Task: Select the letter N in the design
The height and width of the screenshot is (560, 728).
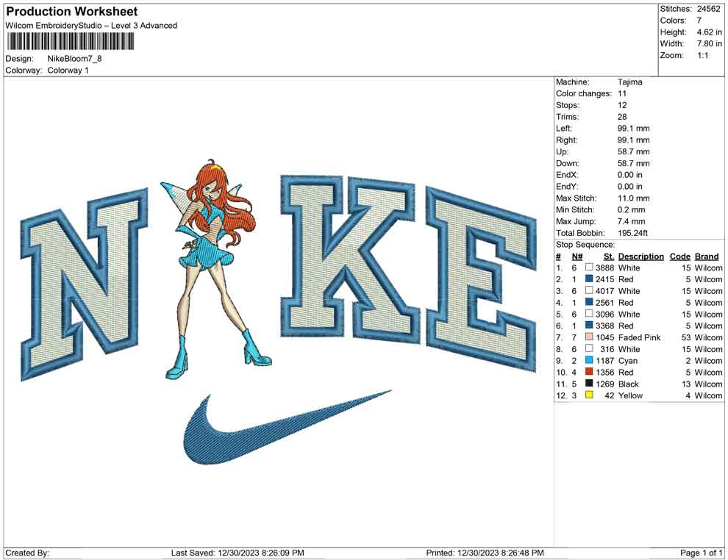Action: click(x=84, y=284)
